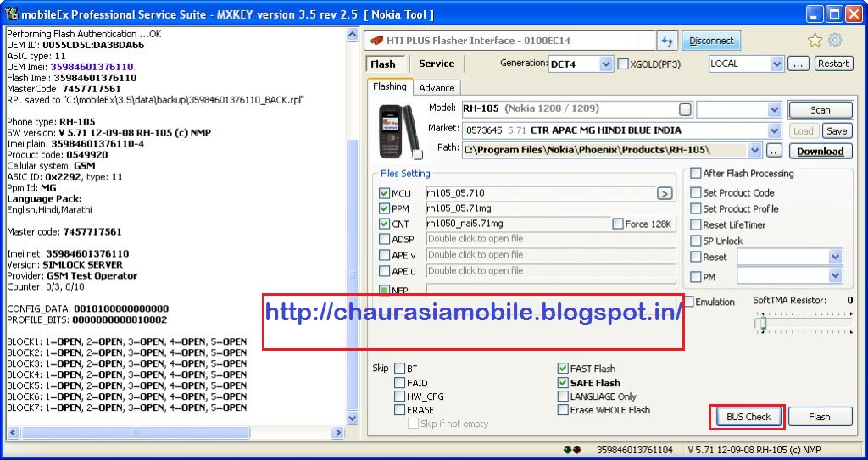Enable LANGUAGE Only checkbox
Screen dimensions: 868x460
tap(563, 396)
